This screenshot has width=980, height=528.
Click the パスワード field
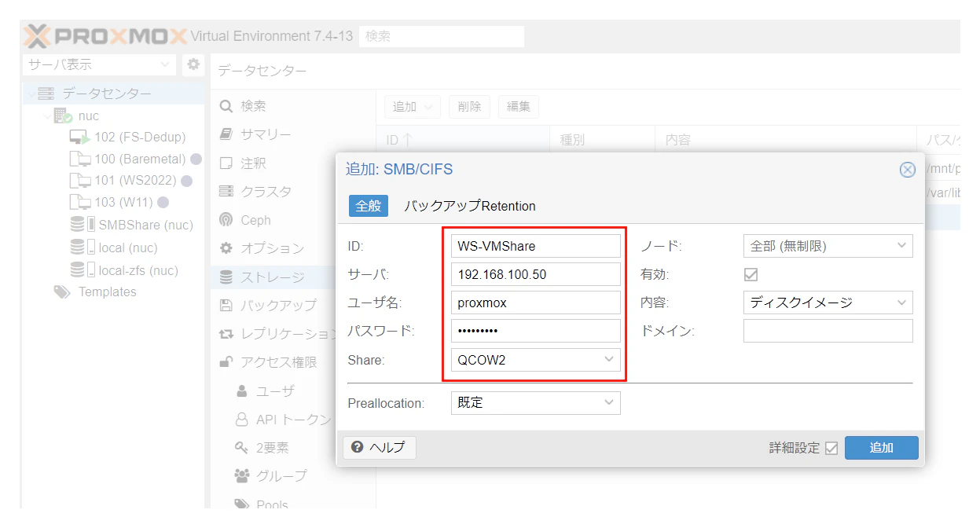pos(536,331)
